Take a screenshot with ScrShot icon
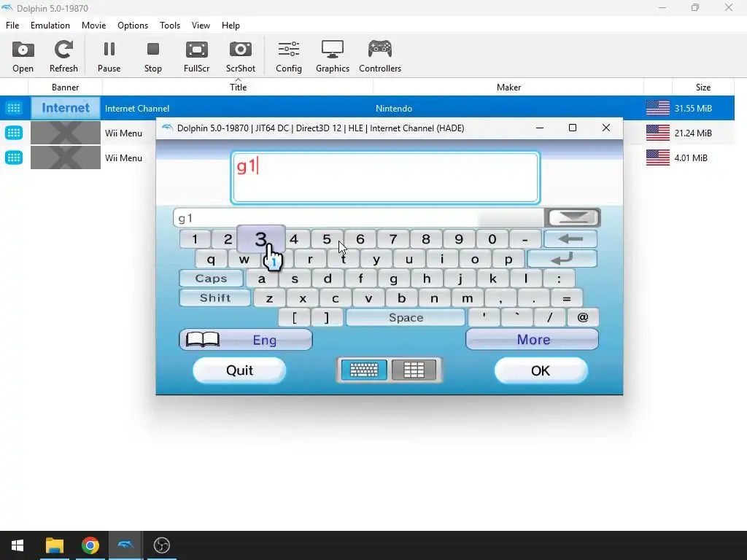 click(241, 57)
